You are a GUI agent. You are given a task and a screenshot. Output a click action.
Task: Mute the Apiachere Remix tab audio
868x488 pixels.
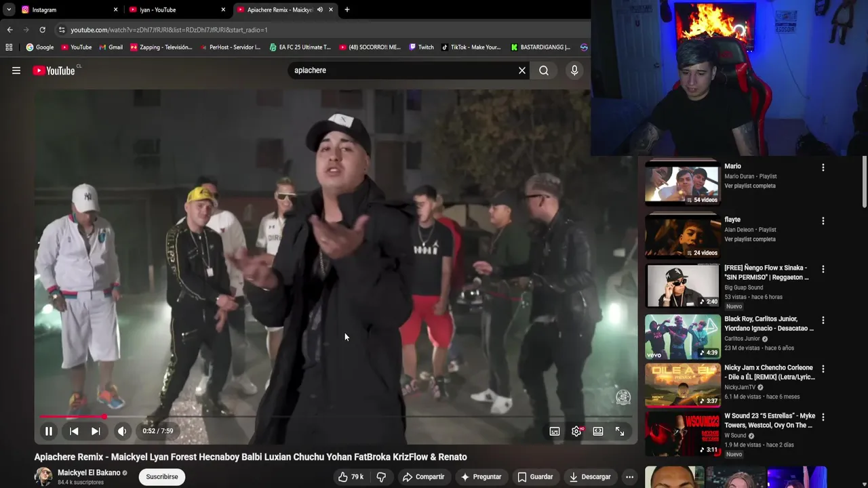point(319,9)
